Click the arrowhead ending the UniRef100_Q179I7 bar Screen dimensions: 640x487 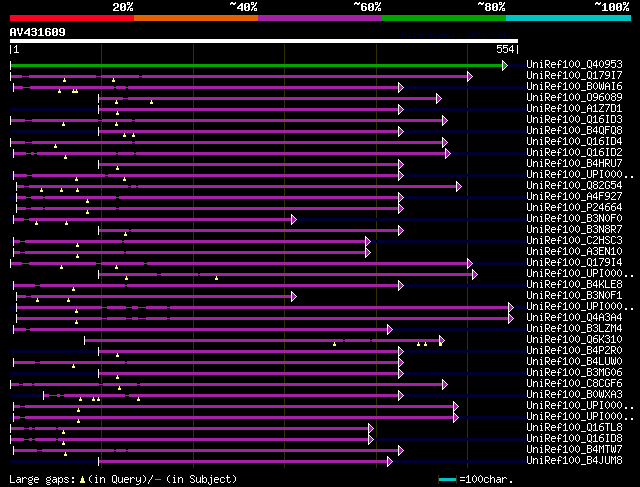470,76
